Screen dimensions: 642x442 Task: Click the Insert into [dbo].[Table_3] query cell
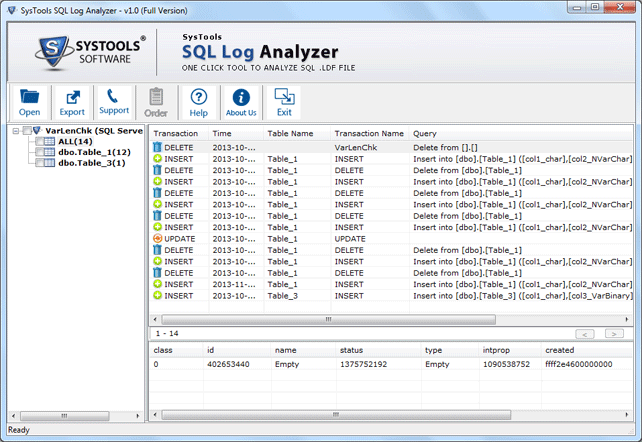(x=523, y=295)
